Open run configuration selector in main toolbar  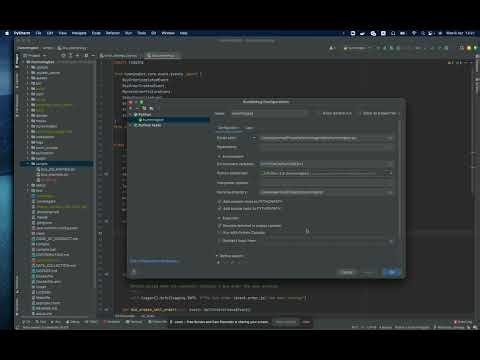click(x=357, y=48)
